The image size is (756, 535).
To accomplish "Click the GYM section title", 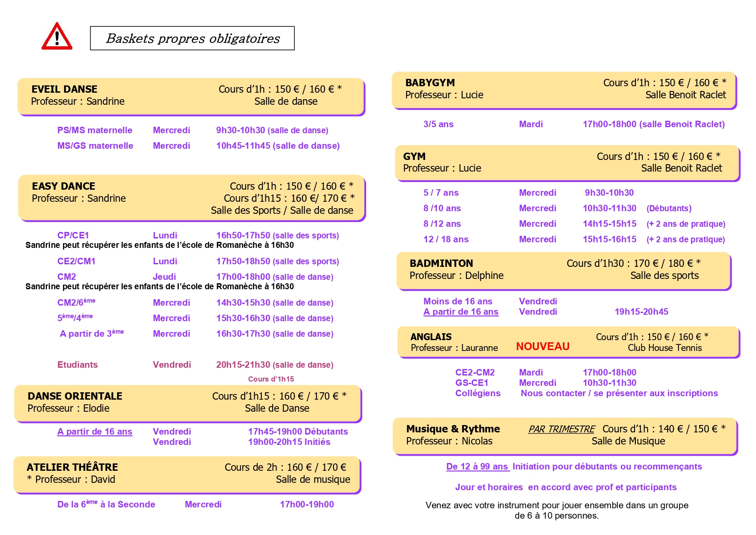I will point(414,156).
